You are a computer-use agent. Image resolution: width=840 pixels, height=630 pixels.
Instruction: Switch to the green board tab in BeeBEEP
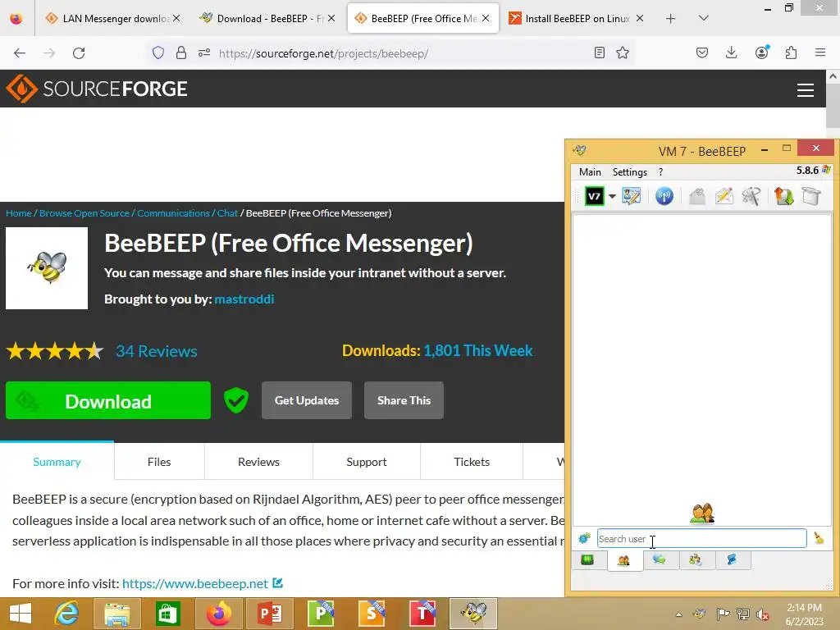point(587,560)
